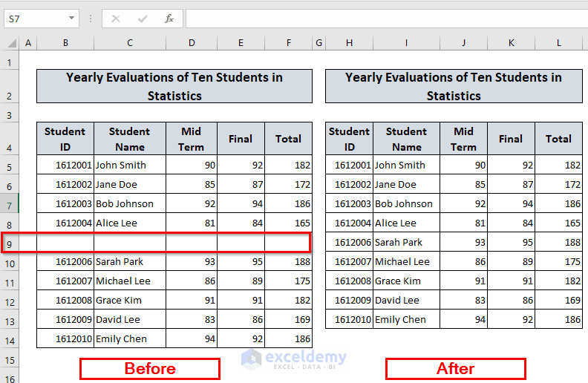The height and width of the screenshot is (383, 588).
Task: Click cell 'Michael Lee' in column C
Action: pyautogui.click(x=130, y=281)
